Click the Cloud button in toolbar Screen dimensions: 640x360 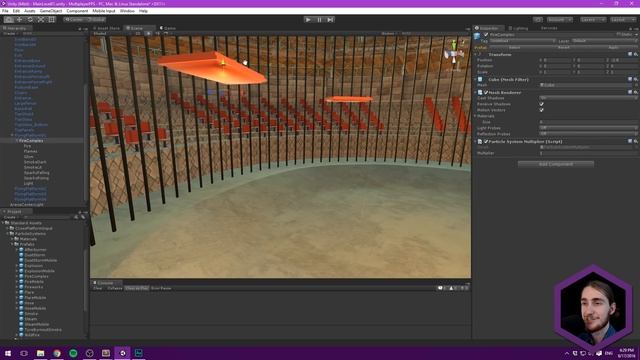pyautogui.click(x=538, y=20)
